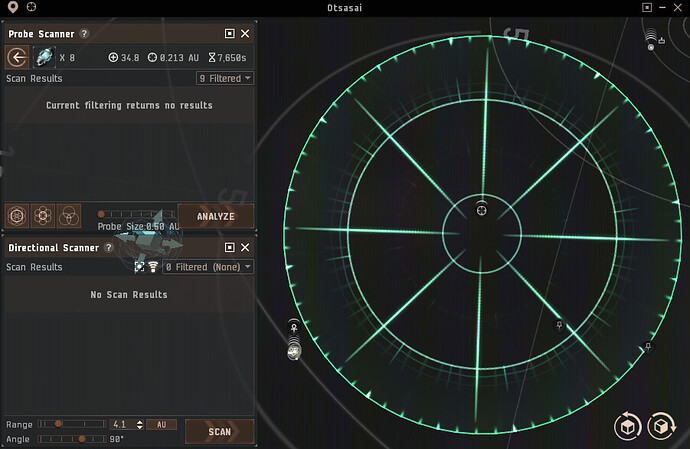This screenshot has width=690, height=449.
Task: Click the 0.213 AU deviation readout
Action: click(x=173, y=58)
